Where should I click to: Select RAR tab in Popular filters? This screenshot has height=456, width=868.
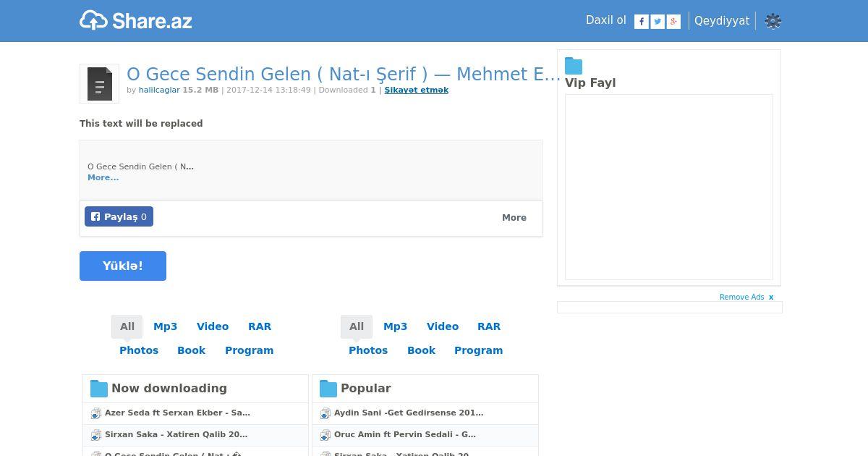(489, 326)
